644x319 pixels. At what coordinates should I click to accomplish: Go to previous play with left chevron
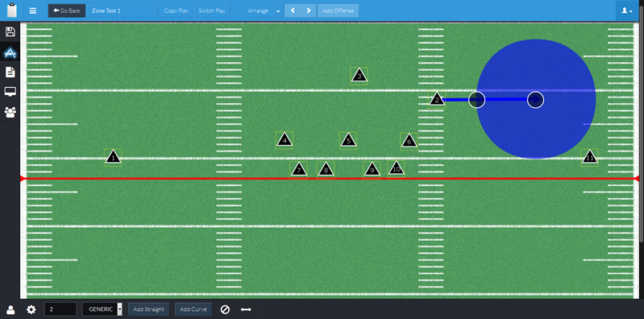(x=293, y=10)
